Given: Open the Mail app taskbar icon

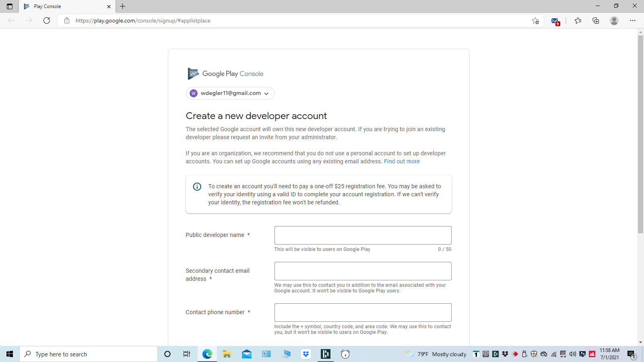Looking at the screenshot, I should (x=247, y=354).
